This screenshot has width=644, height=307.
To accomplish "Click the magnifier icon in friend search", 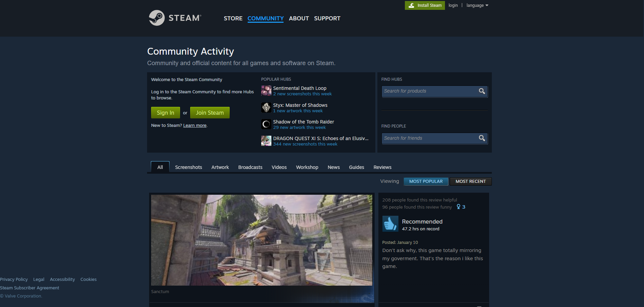I will [482, 138].
